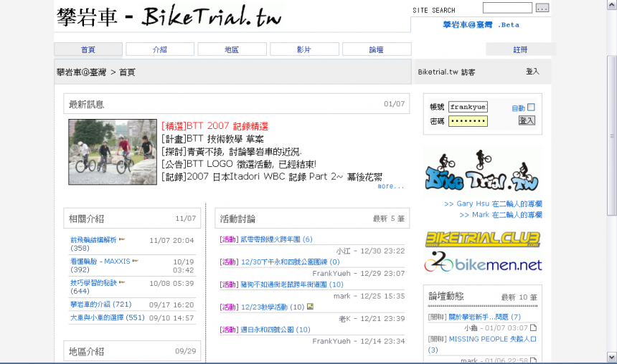Open the BikeTrial.tw cartoon logo image
Screen dimensions: 617x364
point(482,171)
